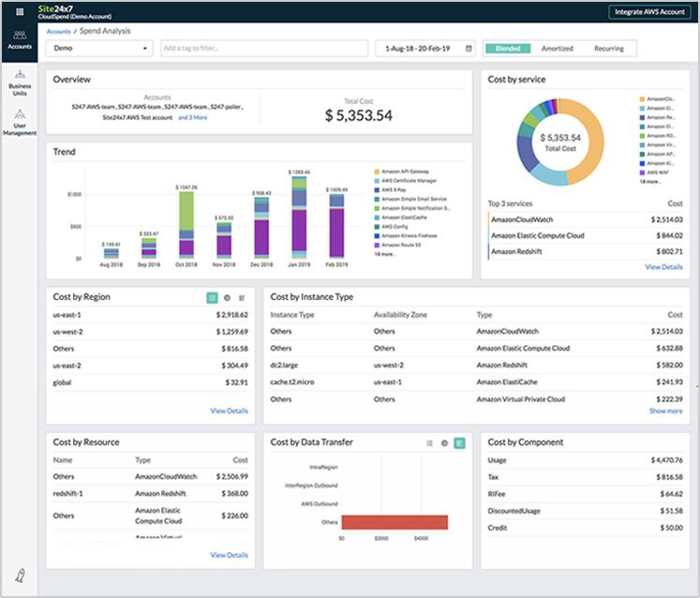
Task: Toggle Amazon ElastiCache legend swatch
Action: click(377, 217)
